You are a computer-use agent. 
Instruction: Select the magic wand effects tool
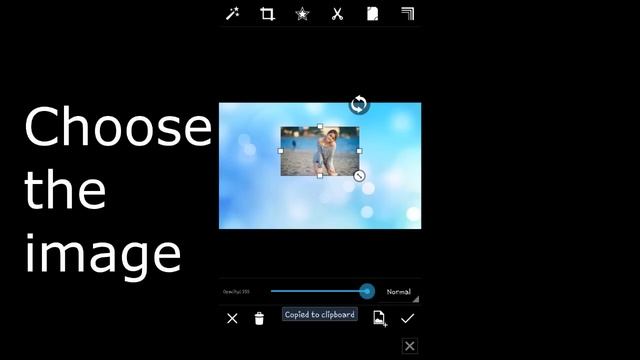coord(233,14)
